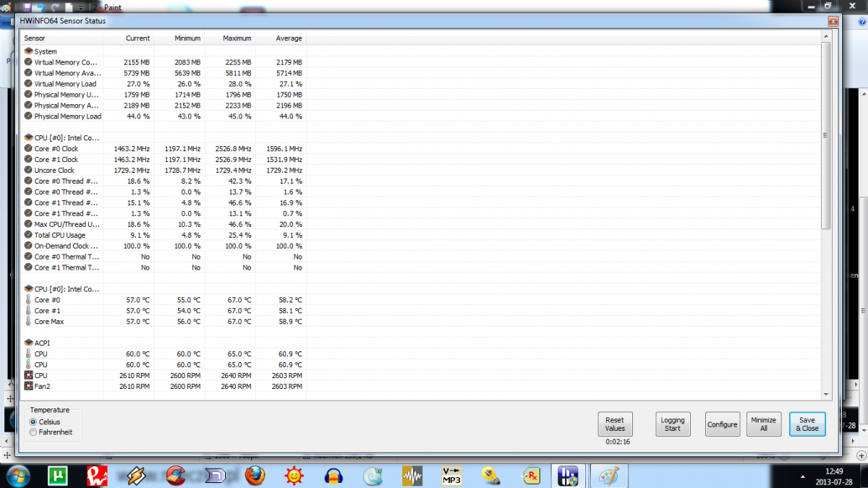Click the Redo arrow in Paint's title bar
This screenshot has height=488, width=868.
tap(56, 7)
